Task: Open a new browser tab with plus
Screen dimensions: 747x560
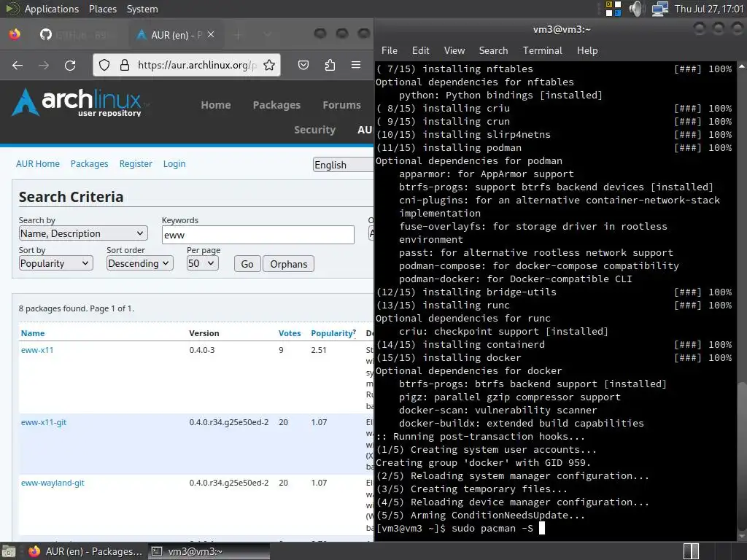Action: [239, 35]
